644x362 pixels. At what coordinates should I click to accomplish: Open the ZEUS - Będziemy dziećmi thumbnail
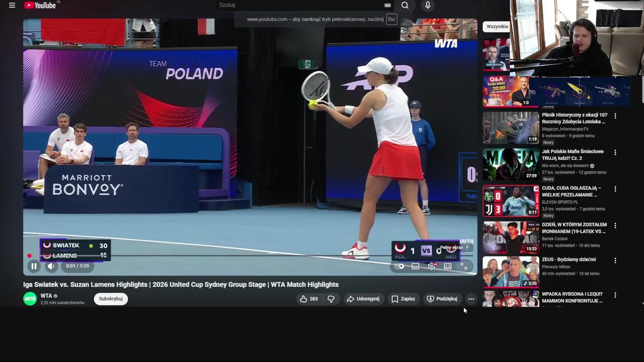click(511, 272)
